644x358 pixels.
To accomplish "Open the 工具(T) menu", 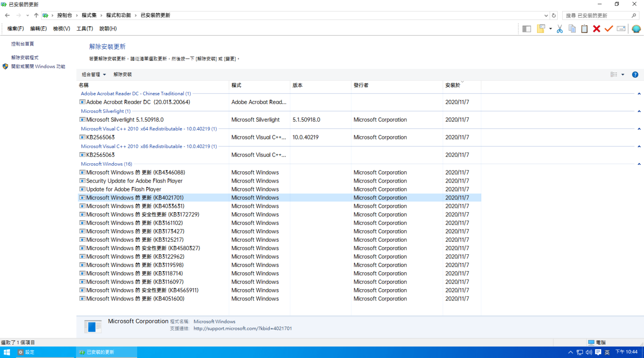I will 85,29.
